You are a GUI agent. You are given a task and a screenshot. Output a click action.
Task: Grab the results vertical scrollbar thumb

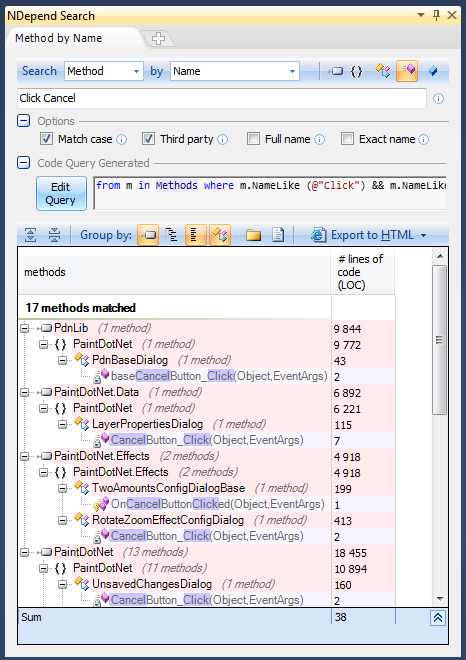click(x=439, y=339)
